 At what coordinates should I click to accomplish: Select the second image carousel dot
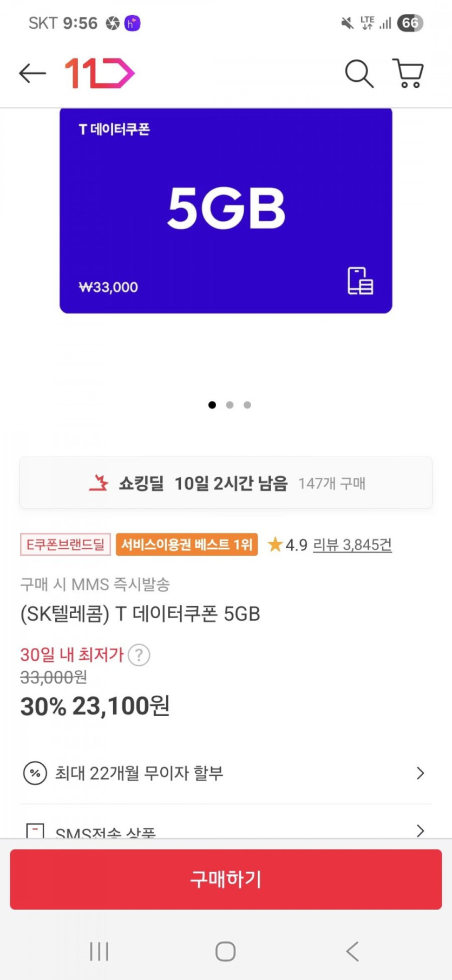(x=230, y=405)
